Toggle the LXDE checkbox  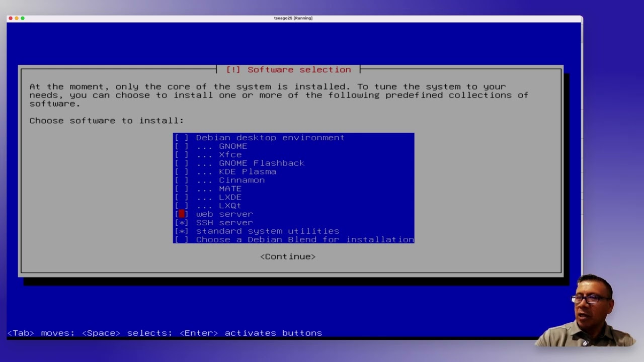pos(182,198)
